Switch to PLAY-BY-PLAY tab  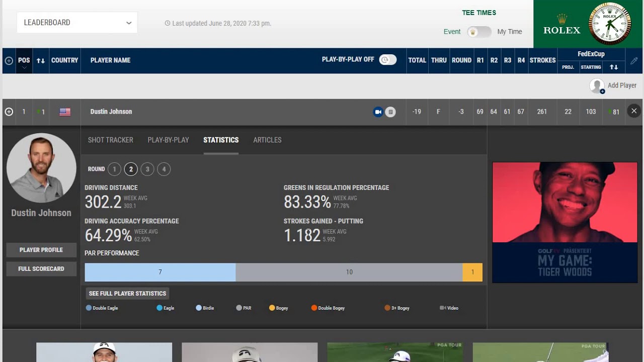coord(168,140)
